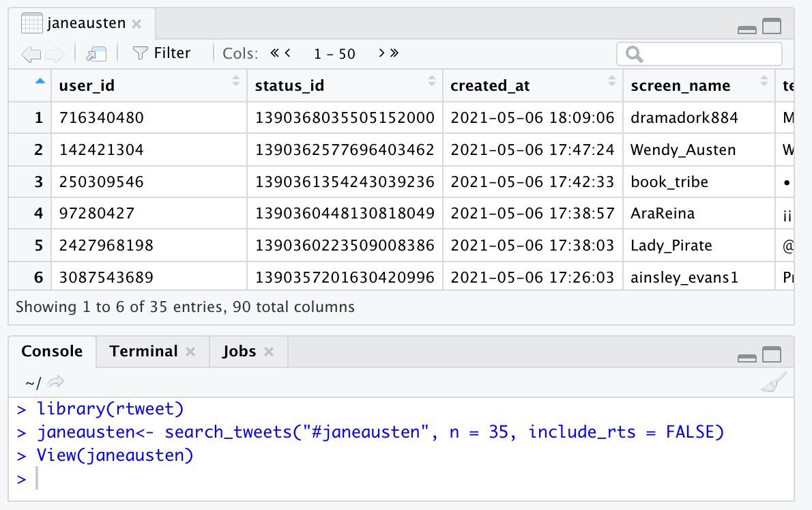812x510 pixels.
Task: Select created_at cell 2021-05-06 17:38:03
Action: click(533, 245)
